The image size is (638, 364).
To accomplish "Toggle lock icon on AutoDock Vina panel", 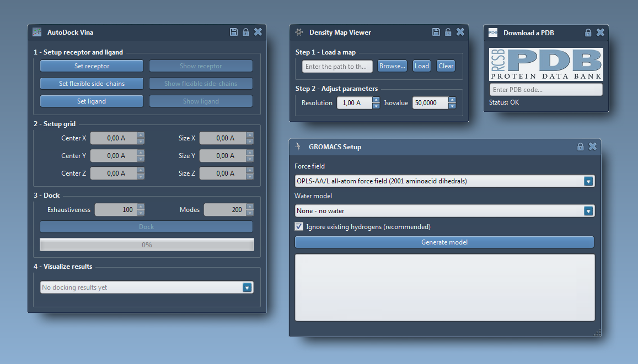I will pos(246,32).
